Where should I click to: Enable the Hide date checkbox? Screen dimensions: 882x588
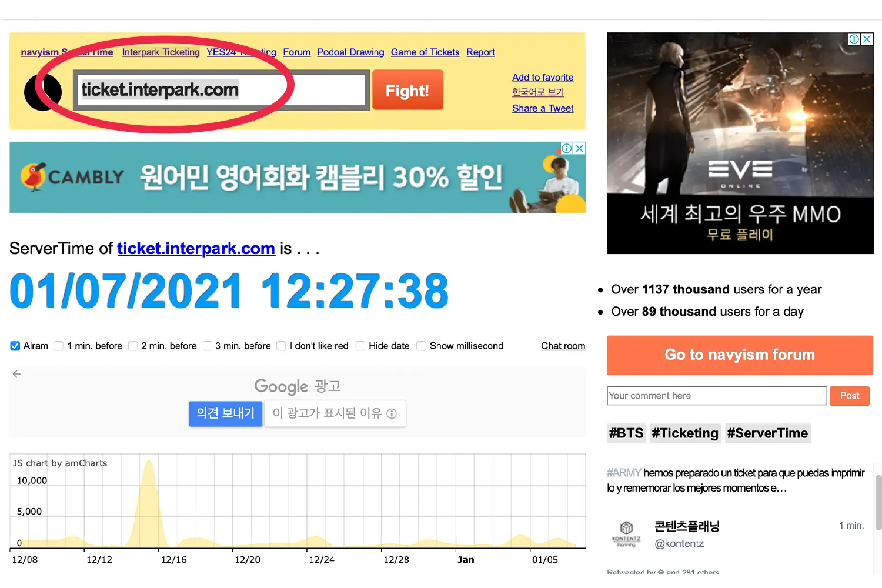pos(360,346)
